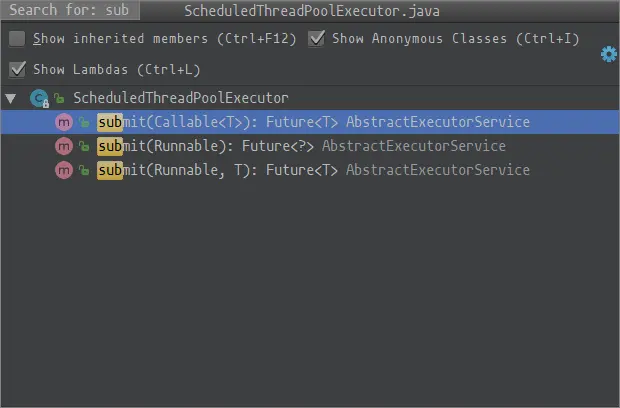Viewport: 620px width, 408px height.
Task: Click the ScheduledThreadPoolExecutor class icon
Action: [x=39, y=98]
